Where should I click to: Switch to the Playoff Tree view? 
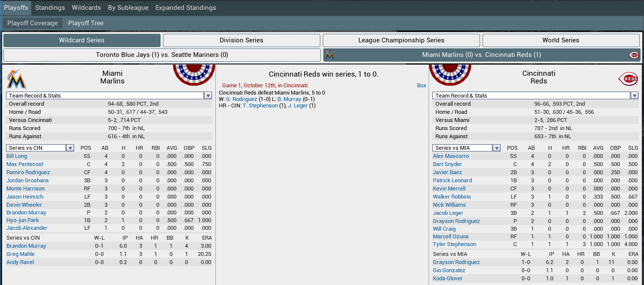[x=86, y=23]
